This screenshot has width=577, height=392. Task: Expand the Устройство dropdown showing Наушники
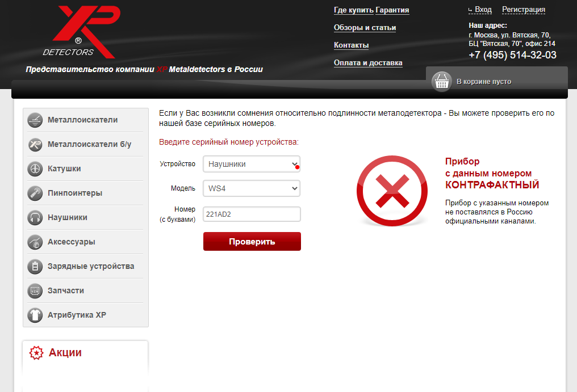click(252, 164)
